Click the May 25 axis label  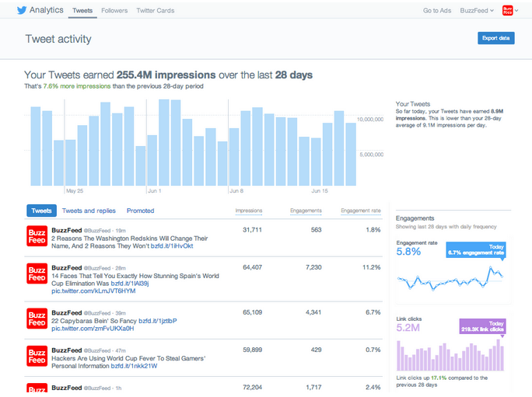click(75, 191)
